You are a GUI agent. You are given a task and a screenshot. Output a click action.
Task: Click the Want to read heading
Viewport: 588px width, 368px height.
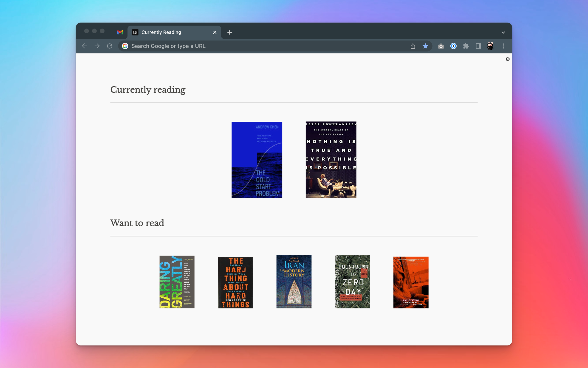click(x=137, y=223)
